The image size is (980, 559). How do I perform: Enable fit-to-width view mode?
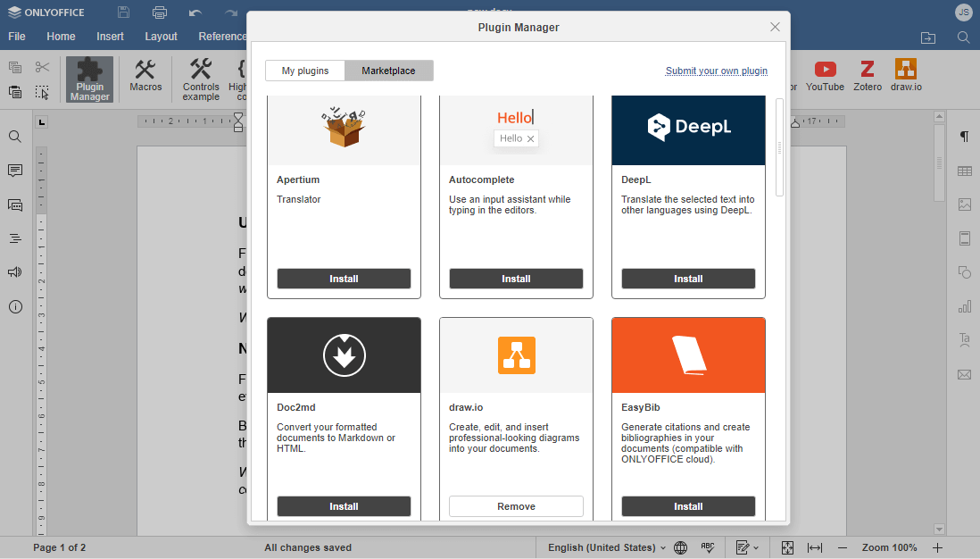pos(815,547)
